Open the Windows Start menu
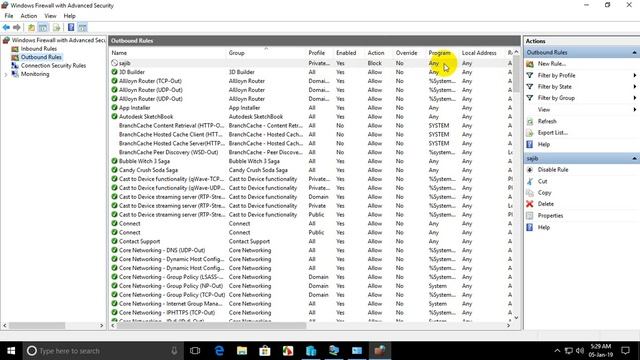The image size is (640, 360). pos(11,351)
